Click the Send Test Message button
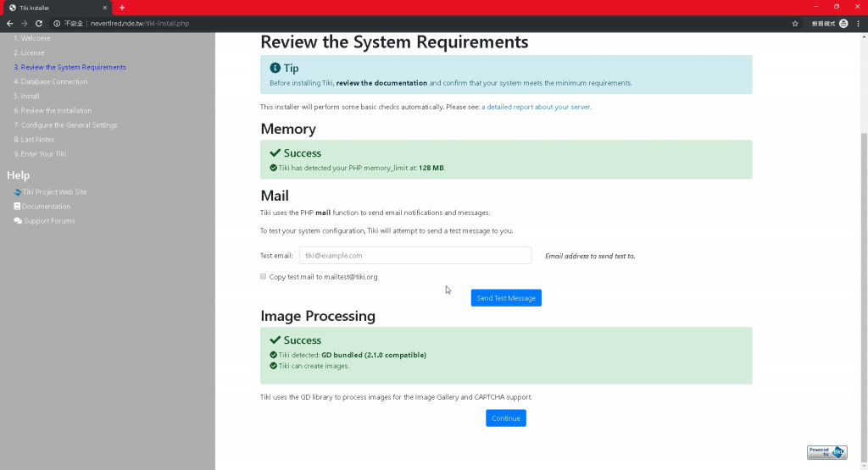Image resolution: width=868 pixels, height=470 pixels. pyautogui.click(x=506, y=297)
